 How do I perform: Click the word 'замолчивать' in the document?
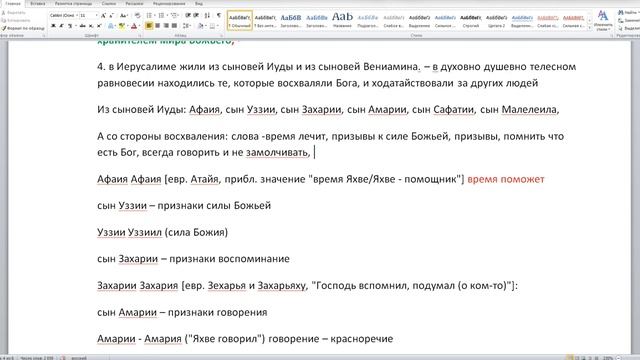[277, 152]
